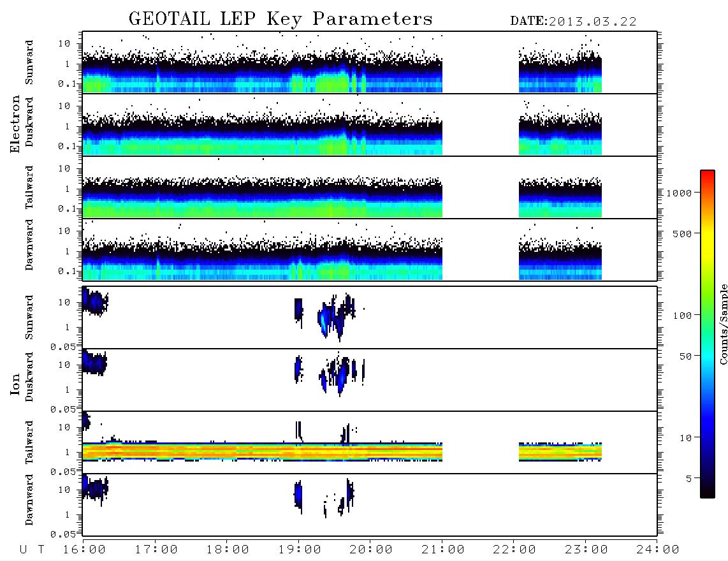Viewport: 728px width, 561px height.
Task: Click the "500" color bar tick label
Action: (x=682, y=233)
